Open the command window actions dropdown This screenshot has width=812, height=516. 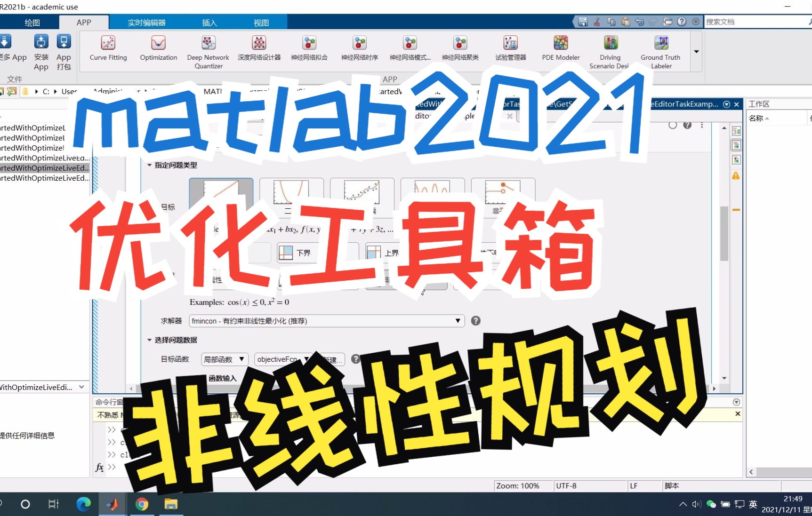pyautogui.click(x=736, y=402)
